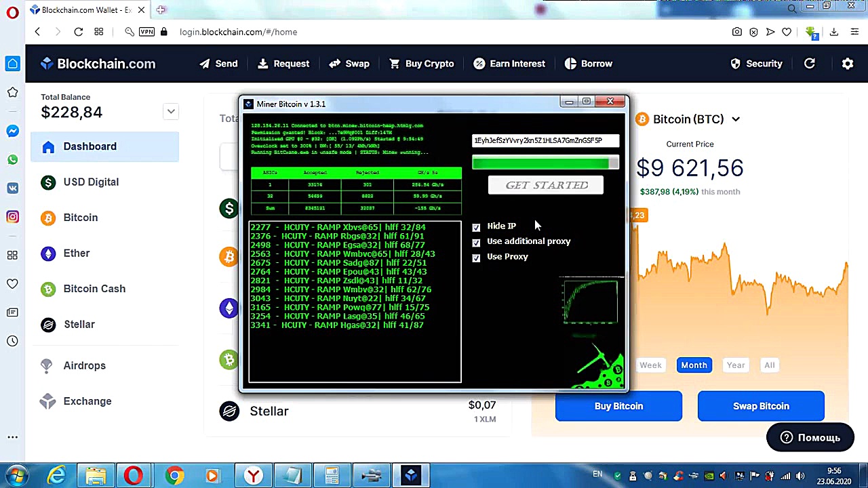Viewport: 868px width, 488px height.
Task: Click the EN language indicator in tray
Action: pyautogui.click(x=597, y=474)
